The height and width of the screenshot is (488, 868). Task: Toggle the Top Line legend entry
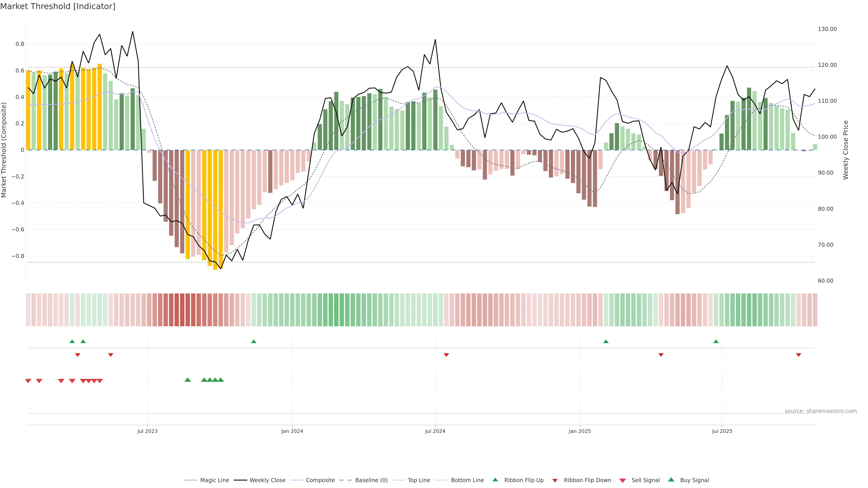coord(419,480)
